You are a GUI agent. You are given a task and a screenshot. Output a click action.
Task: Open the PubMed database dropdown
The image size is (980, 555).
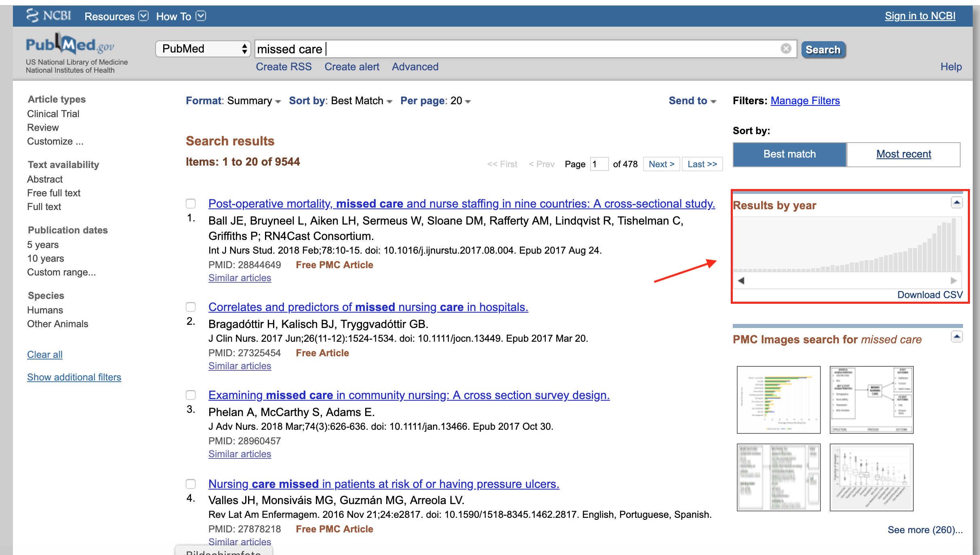pyautogui.click(x=203, y=49)
